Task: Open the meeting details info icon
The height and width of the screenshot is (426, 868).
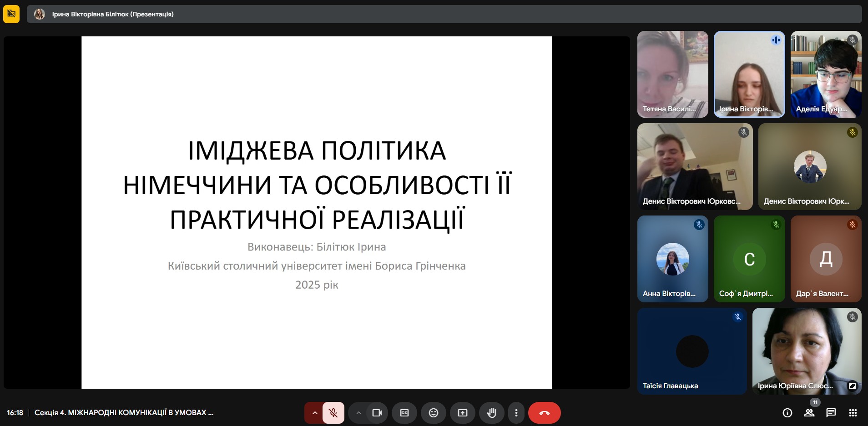Action: click(x=787, y=413)
